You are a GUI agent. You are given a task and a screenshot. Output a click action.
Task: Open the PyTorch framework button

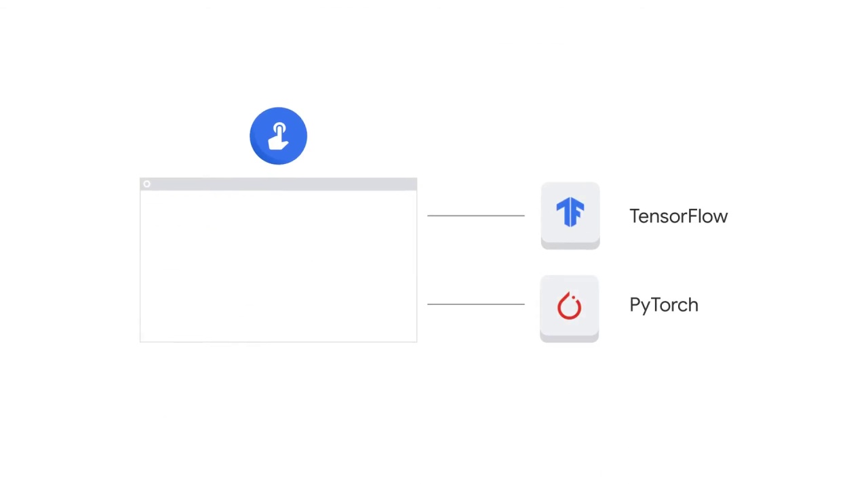coord(569,307)
